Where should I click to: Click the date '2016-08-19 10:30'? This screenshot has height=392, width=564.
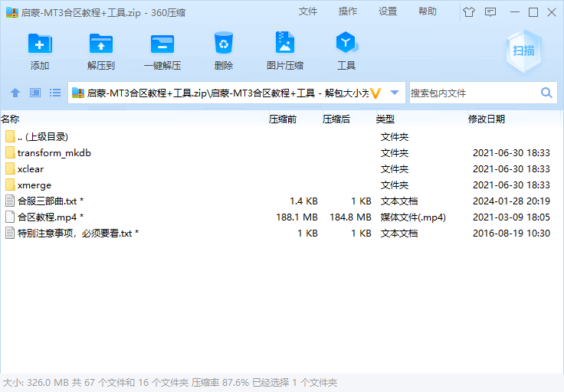[511, 234]
